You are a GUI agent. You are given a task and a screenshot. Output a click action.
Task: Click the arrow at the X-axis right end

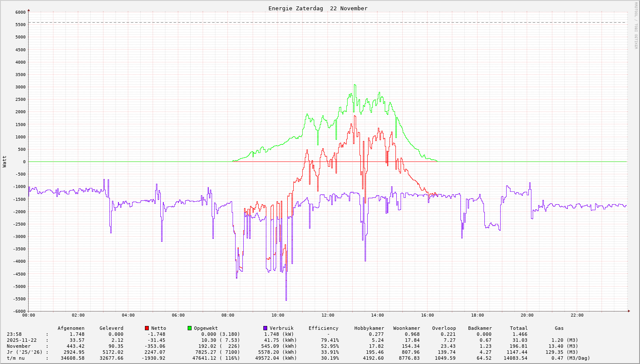click(x=629, y=311)
